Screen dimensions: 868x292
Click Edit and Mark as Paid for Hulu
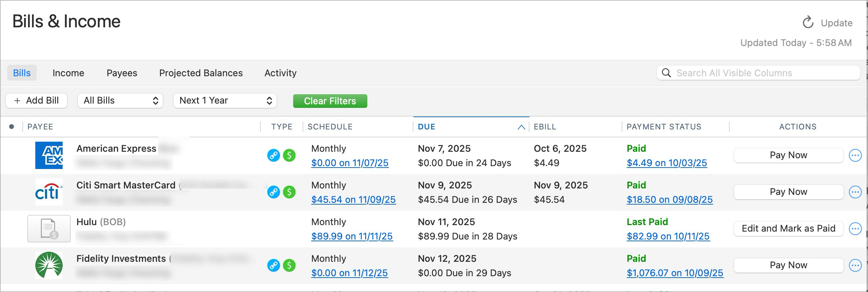click(788, 229)
